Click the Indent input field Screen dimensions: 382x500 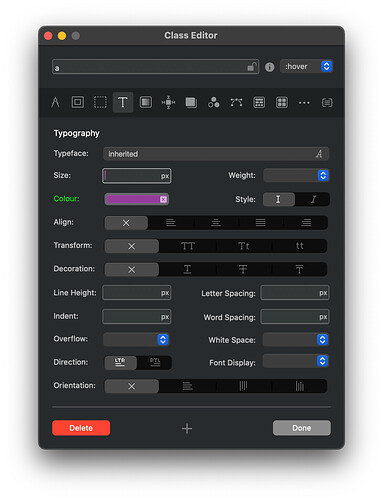click(x=137, y=317)
